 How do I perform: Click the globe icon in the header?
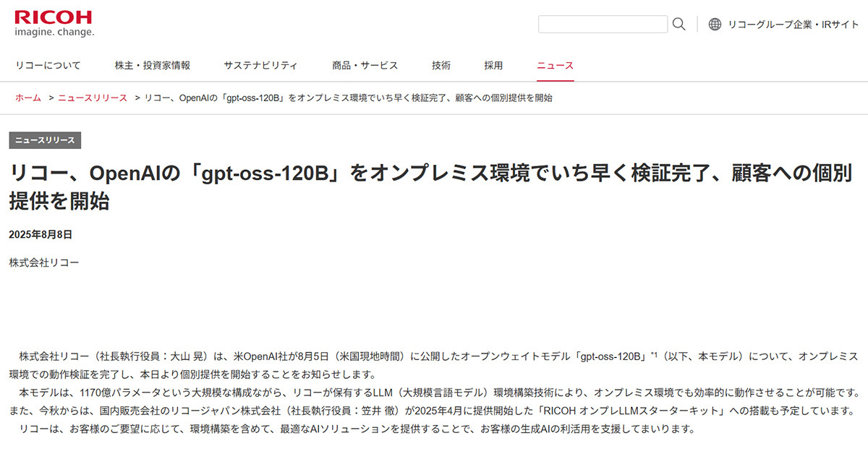coord(715,24)
